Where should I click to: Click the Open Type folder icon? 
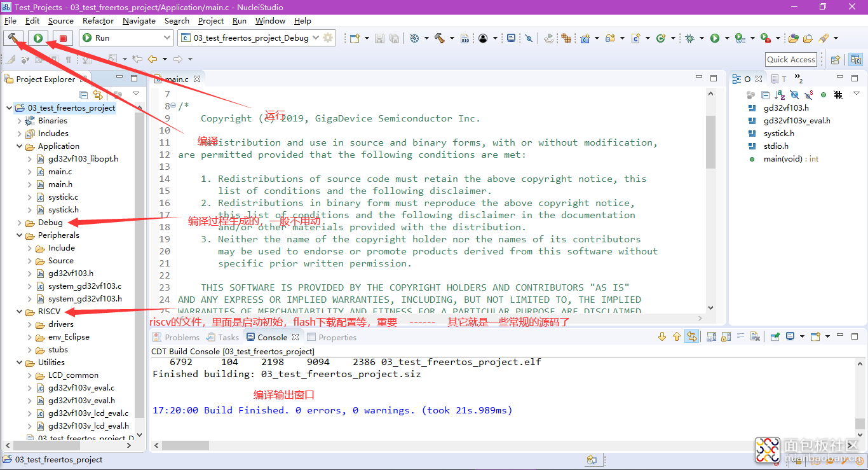(x=794, y=38)
